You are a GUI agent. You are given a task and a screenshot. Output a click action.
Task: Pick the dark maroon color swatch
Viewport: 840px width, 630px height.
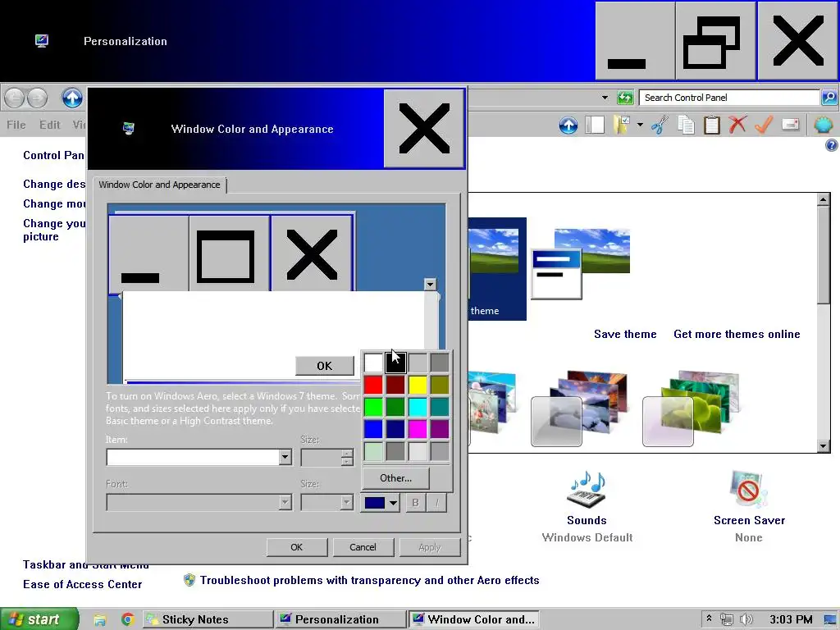[395, 385]
